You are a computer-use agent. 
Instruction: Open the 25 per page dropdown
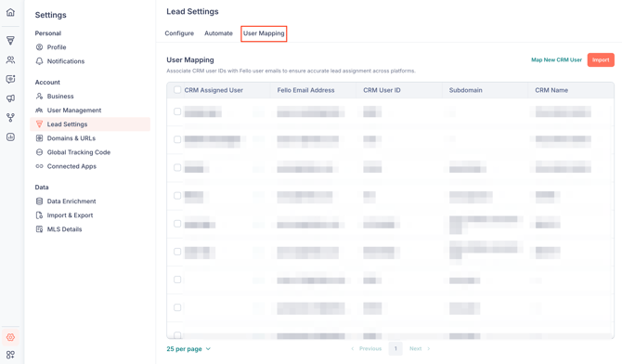click(188, 349)
